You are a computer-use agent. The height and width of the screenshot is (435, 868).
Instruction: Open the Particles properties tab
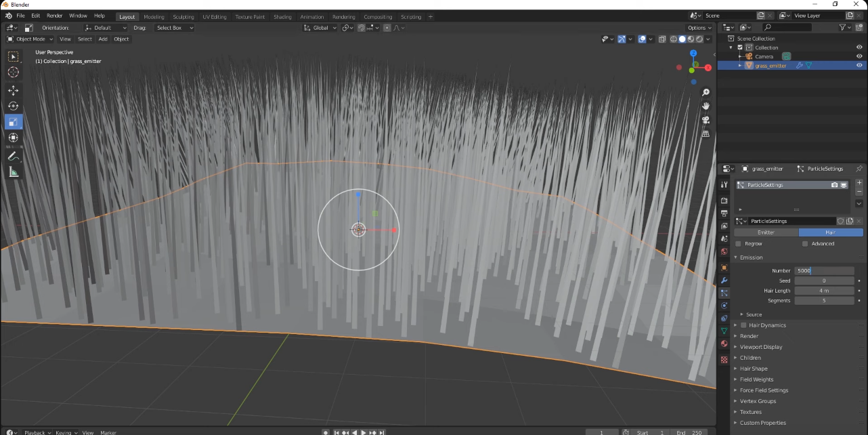tap(724, 293)
